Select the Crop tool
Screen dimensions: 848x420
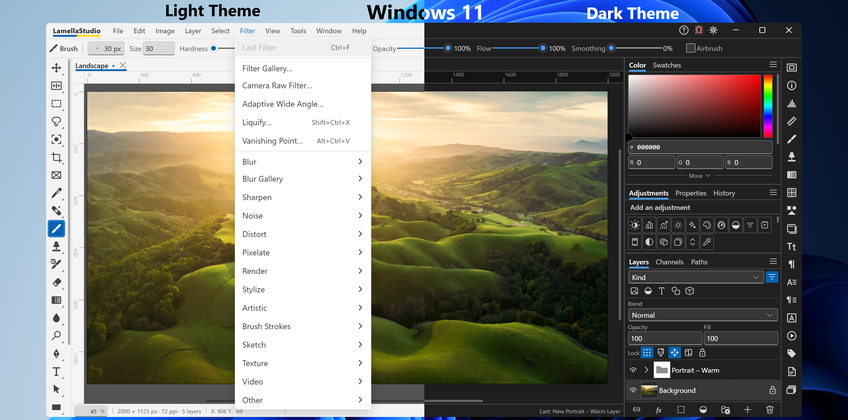coord(56,157)
